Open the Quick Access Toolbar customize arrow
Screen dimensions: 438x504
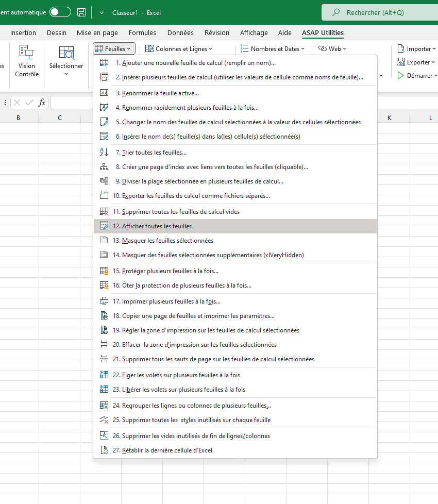pos(102,12)
